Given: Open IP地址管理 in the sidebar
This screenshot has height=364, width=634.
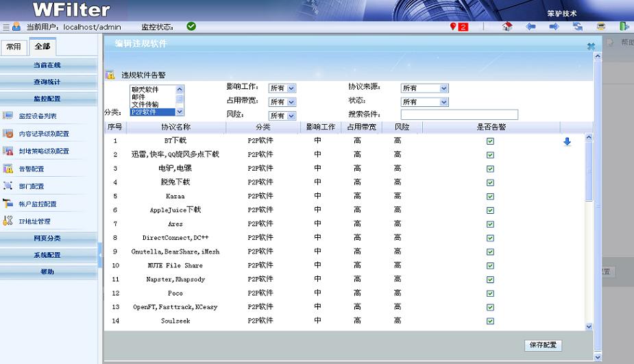Looking at the screenshot, I should [x=35, y=221].
